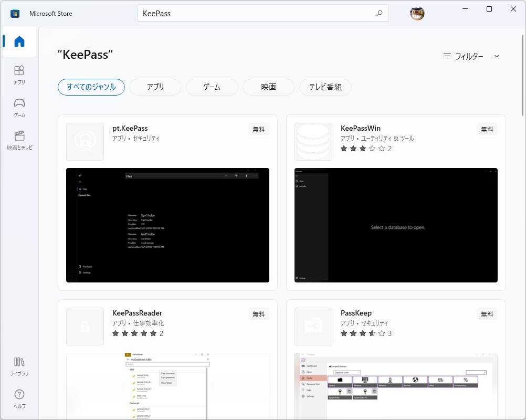Viewport: 526px width, 420px height.
Task: Enable the ゲーム genre filter
Action: click(x=211, y=87)
